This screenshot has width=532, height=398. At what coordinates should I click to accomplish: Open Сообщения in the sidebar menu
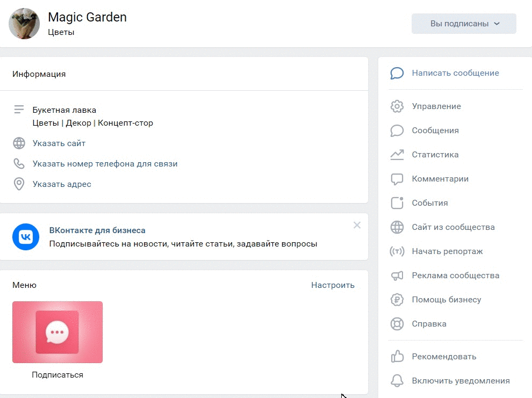tap(435, 131)
